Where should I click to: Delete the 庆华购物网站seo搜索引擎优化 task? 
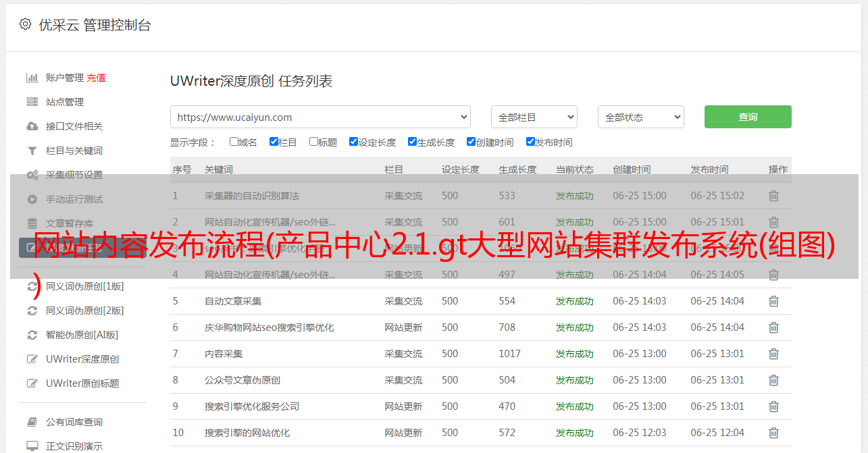tap(774, 327)
